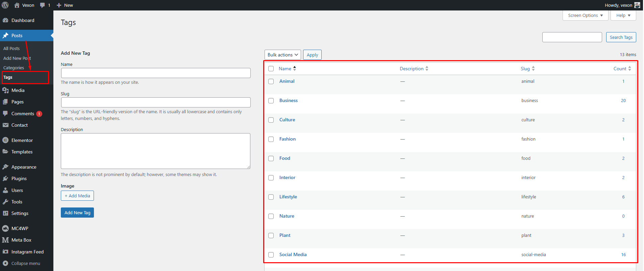Sort tags by the Count column
644x271 pixels.
click(622, 69)
